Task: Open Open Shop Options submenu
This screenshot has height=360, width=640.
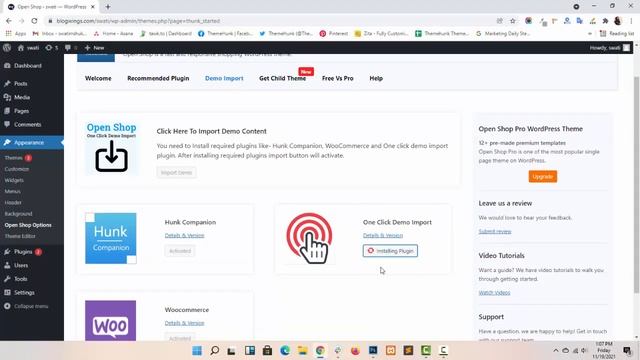Action: click(28, 225)
